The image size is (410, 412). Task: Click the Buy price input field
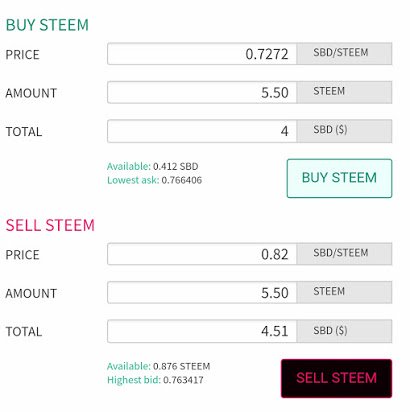click(202, 54)
